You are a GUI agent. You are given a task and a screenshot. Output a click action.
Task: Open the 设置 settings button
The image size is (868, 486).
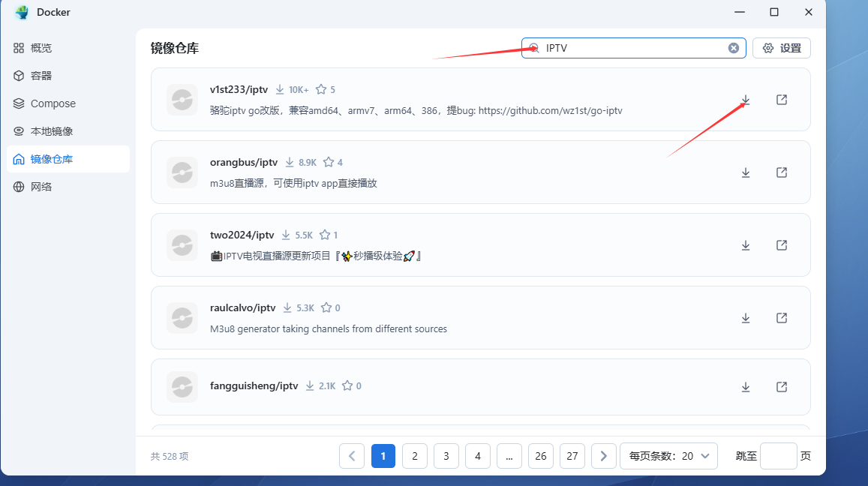click(782, 48)
